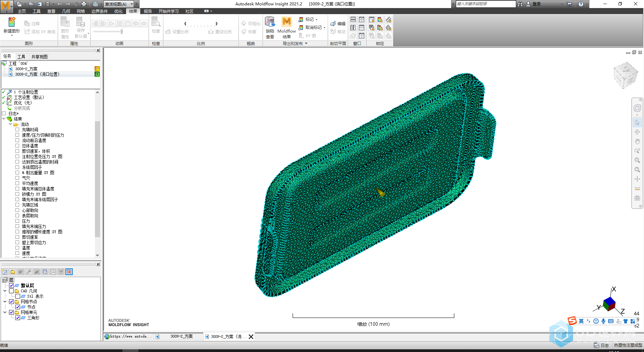Click the new layer icon
Image resolution: width=644 pixels, height=352 pixels.
coord(5,272)
